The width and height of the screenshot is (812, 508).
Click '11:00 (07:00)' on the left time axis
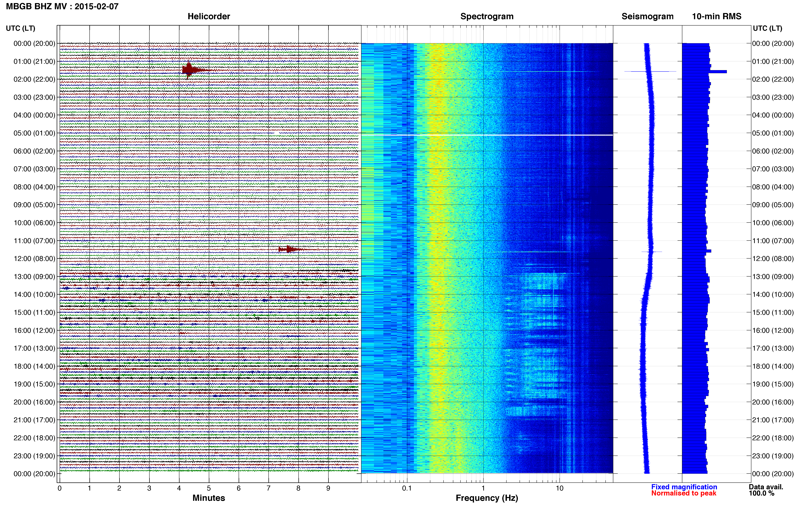[x=34, y=241]
